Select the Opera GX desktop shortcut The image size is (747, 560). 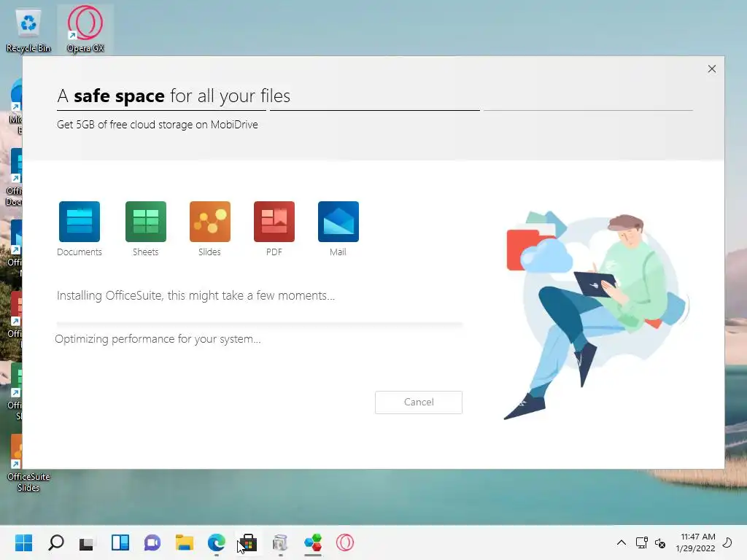(85, 29)
